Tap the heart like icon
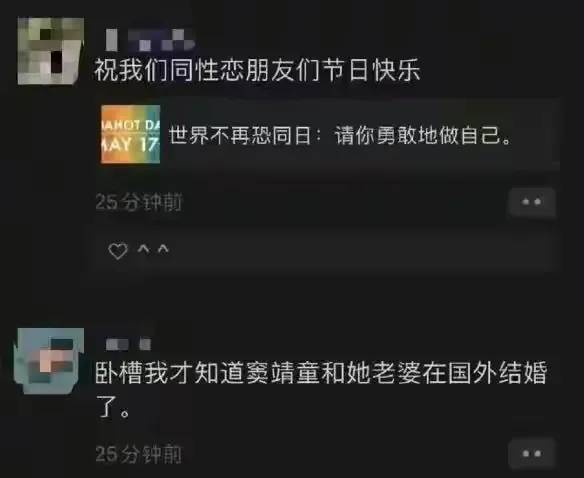Viewport: 584px width, 478px height. (118, 251)
